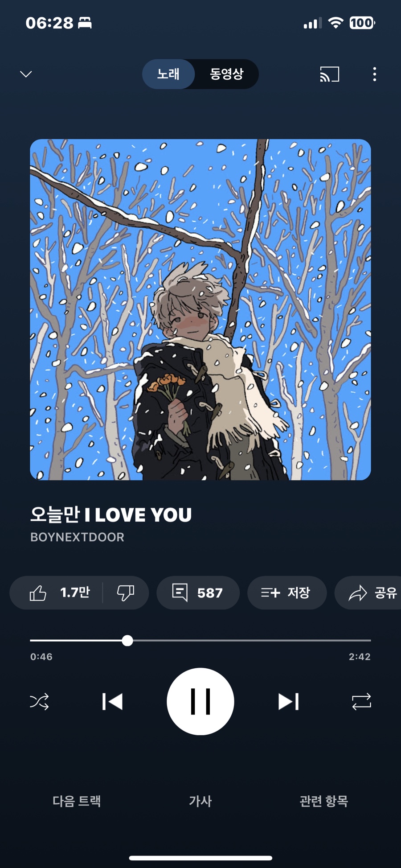This screenshot has width=401, height=868.
Task: Skip to the next track
Action: pyautogui.click(x=289, y=702)
